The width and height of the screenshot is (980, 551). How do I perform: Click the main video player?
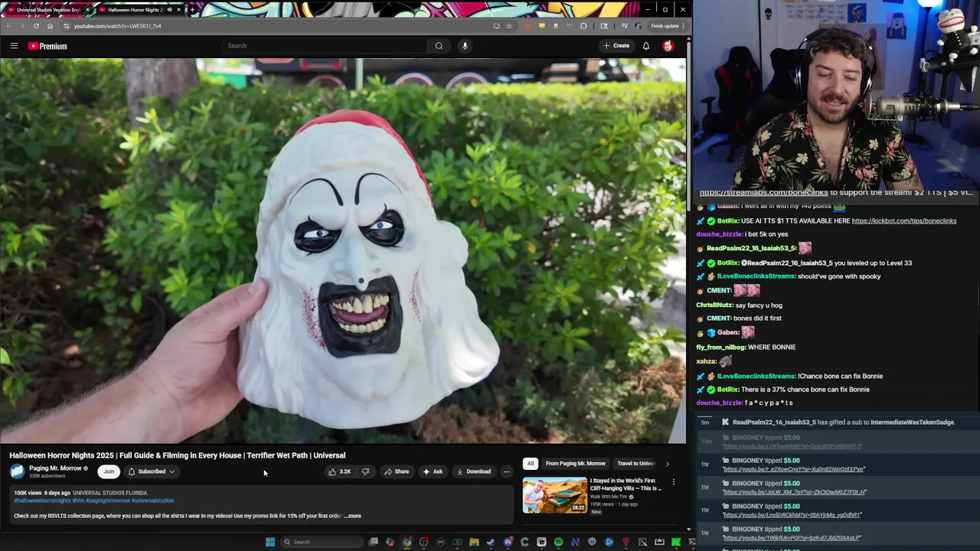point(343,251)
